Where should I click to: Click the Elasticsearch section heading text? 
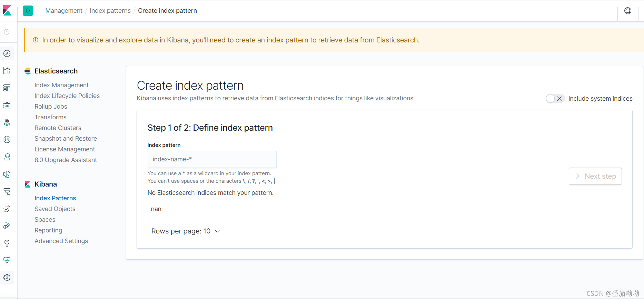point(56,71)
